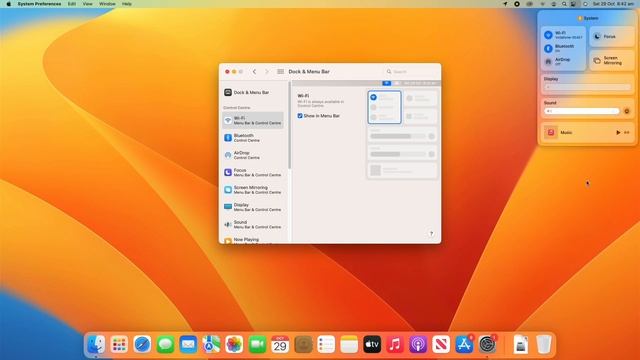Select AirDrop in preferences sidebar
The image size is (640, 360).
click(x=253, y=155)
